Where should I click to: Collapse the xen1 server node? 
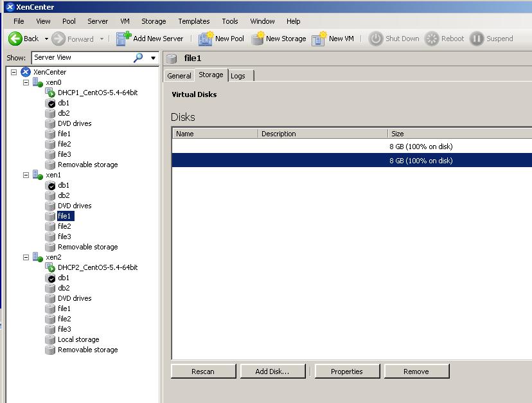pyautogui.click(x=26, y=175)
